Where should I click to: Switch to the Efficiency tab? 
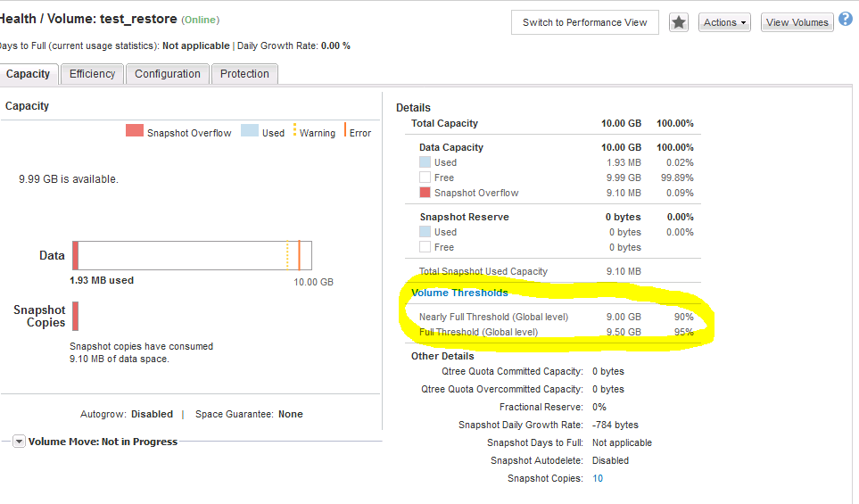[92, 74]
